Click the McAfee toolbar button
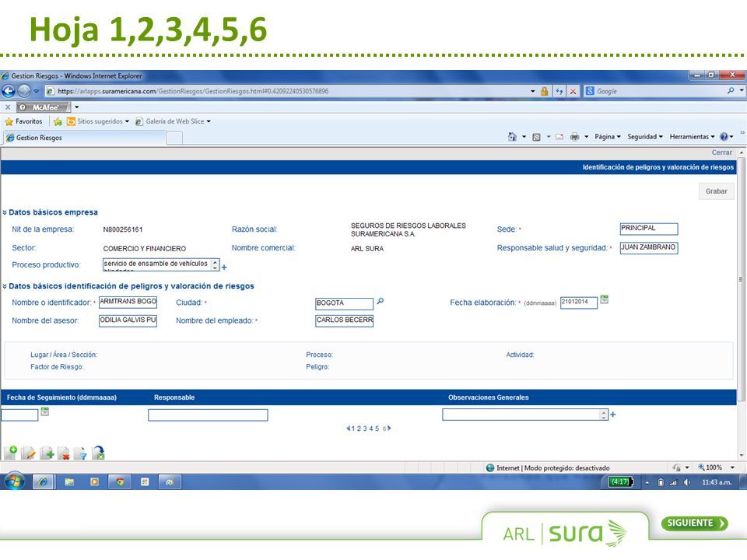The image size is (747, 560). coord(44,107)
